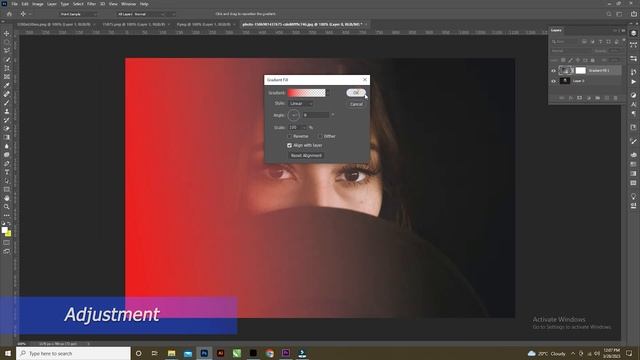Select the Pen tool

click(7, 164)
